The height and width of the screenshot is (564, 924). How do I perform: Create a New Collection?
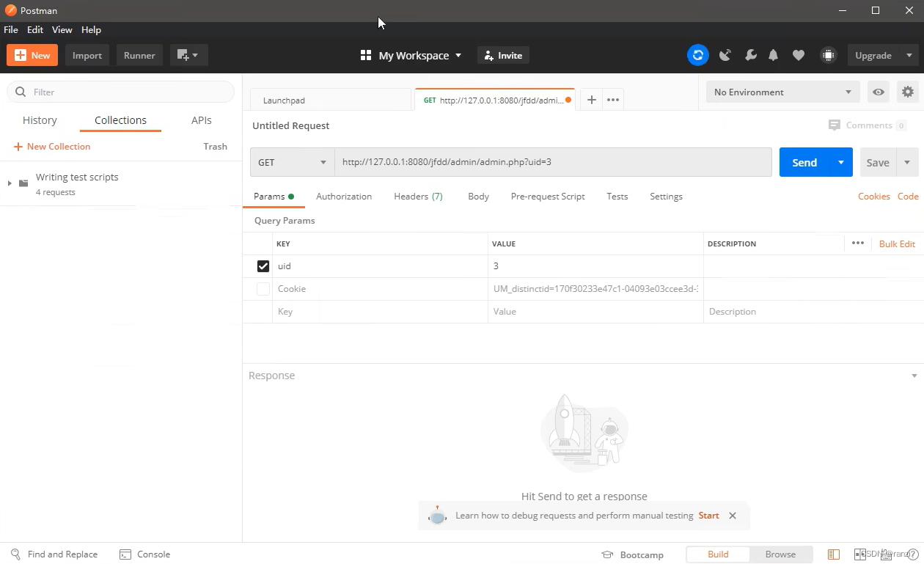coord(52,147)
